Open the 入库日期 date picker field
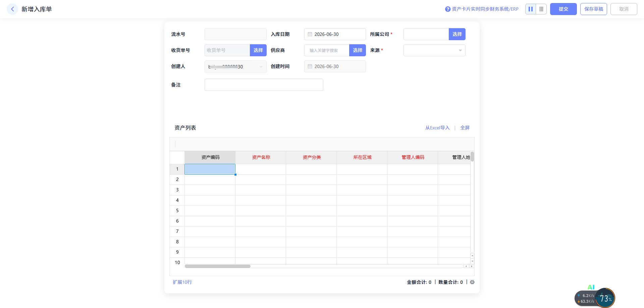This screenshot has height=308, width=644. [x=335, y=34]
